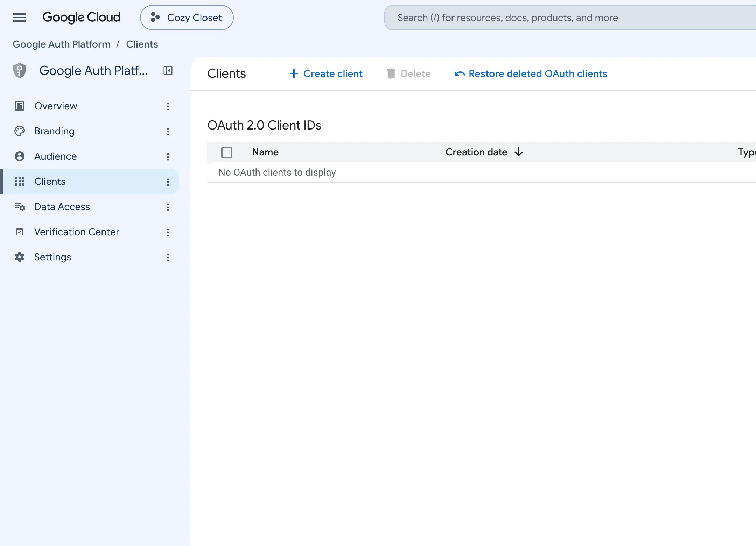Go to Google Auth Platform breadcrumb
The width and height of the screenshot is (756, 546).
pos(62,44)
